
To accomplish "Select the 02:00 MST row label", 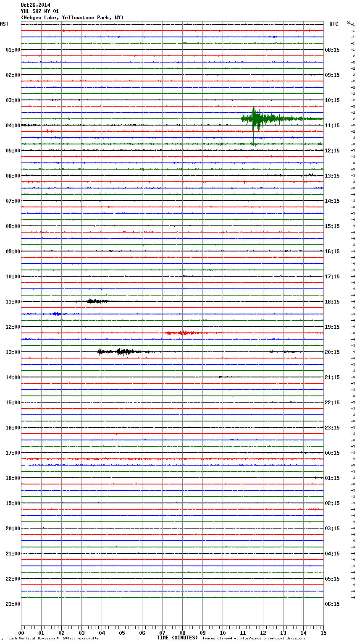I will pyautogui.click(x=13, y=75).
